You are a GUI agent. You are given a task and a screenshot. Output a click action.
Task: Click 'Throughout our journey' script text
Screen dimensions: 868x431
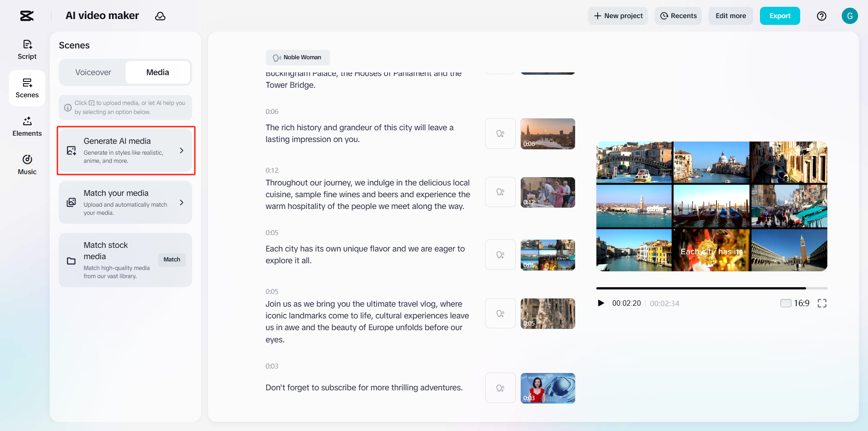point(368,194)
